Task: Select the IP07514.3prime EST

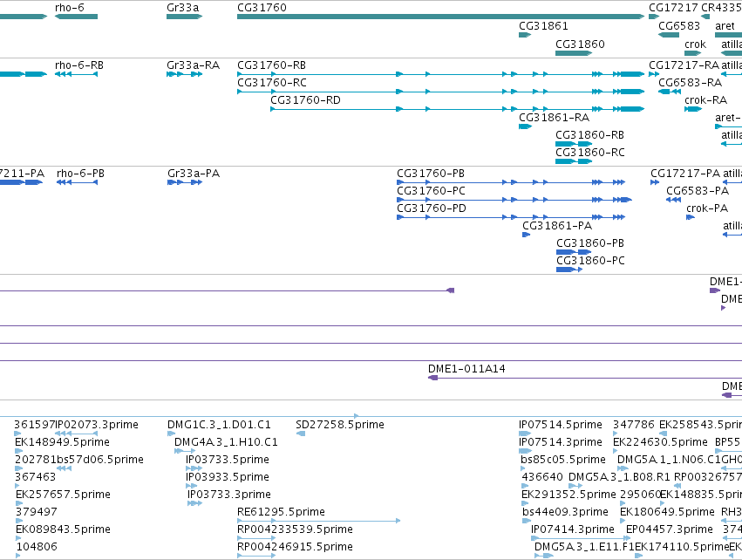Action: (x=525, y=451)
